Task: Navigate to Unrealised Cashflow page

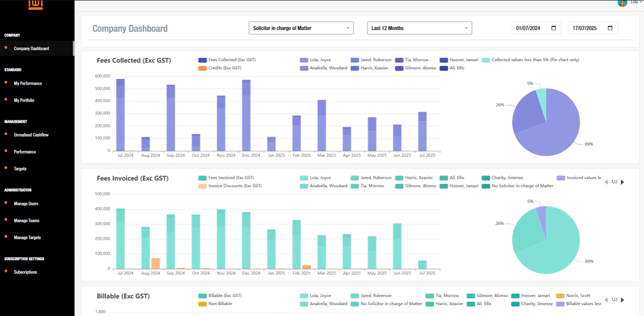Action: [x=31, y=135]
